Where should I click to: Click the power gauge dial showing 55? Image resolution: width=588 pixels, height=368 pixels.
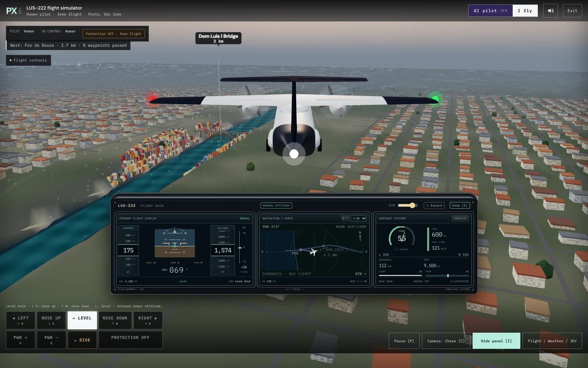402,238
